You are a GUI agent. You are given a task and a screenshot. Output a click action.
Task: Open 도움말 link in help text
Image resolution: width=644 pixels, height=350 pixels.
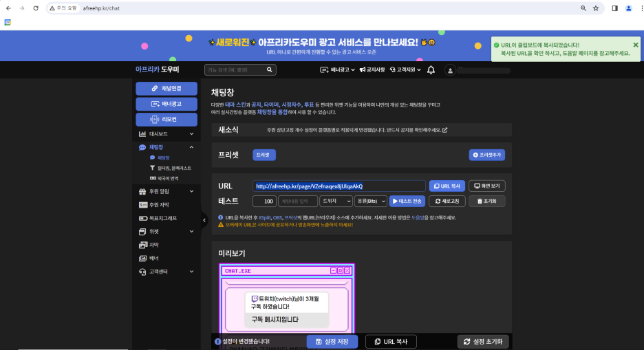pyautogui.click(x=418, y=218)
